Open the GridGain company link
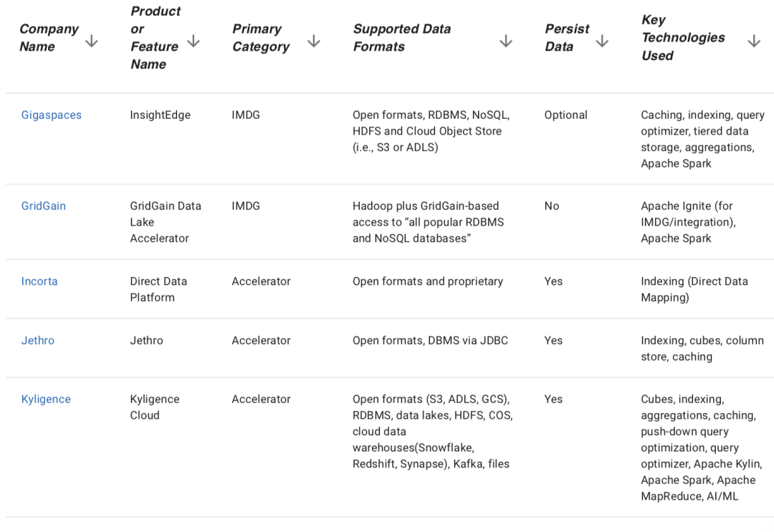 (44, 206)
